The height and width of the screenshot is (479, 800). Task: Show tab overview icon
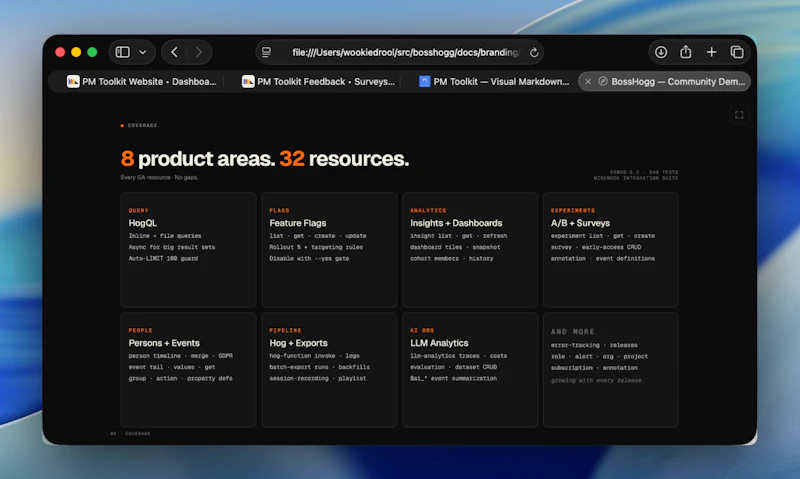click(x=737, y=52)
